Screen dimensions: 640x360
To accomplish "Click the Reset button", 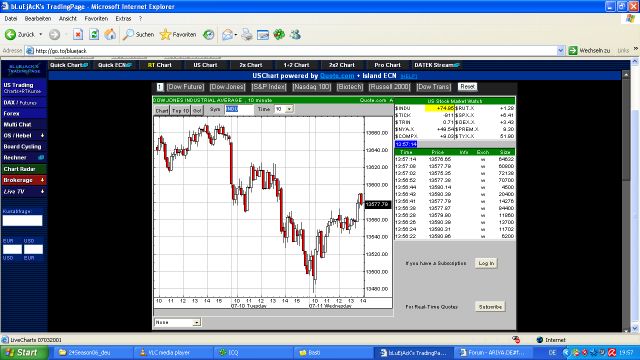I will tap(467, 87).
